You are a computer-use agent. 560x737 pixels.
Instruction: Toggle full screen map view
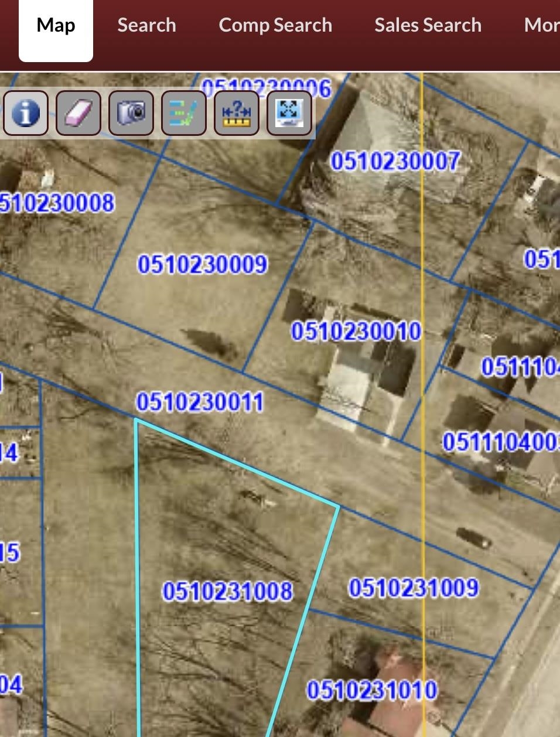(x=289, y=112)
